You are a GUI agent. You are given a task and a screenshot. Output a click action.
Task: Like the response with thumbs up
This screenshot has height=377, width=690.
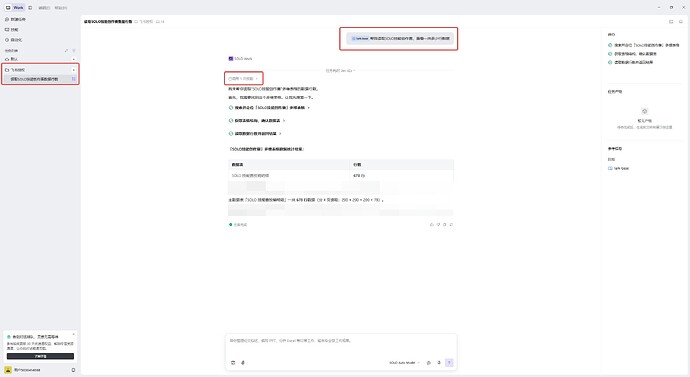[431, 224]
